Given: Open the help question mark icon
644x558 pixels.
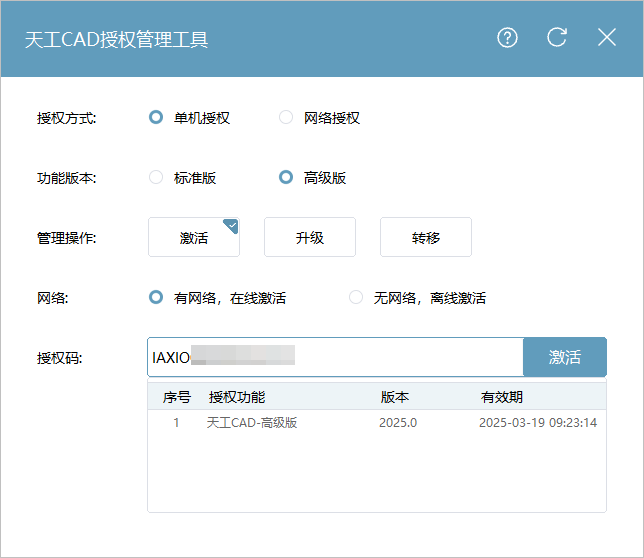Looking at the screenshot, I should point(507,38).
